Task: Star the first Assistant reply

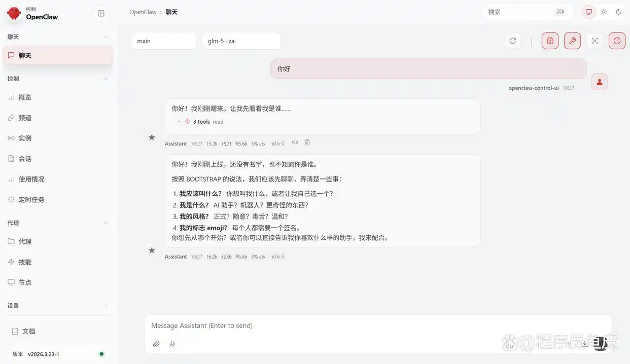Action: [x=152, y=137]
